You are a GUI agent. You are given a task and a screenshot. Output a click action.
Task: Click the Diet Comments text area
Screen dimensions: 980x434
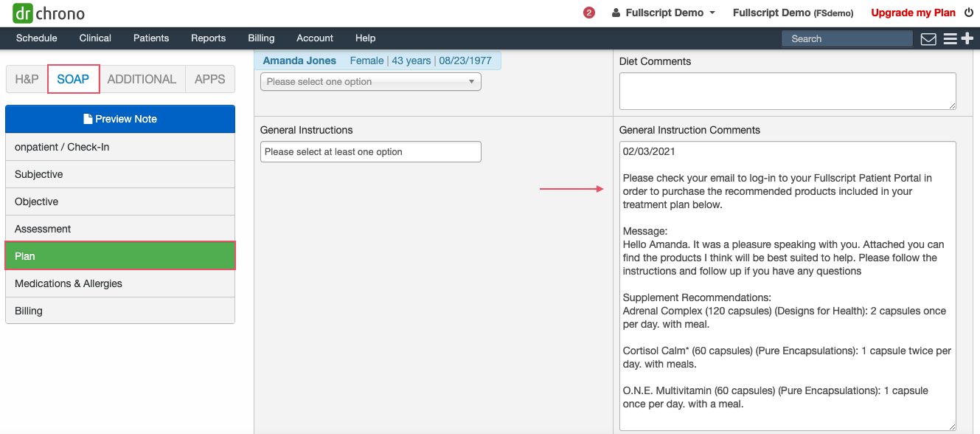pyautogui.click(x=788, y=92)
